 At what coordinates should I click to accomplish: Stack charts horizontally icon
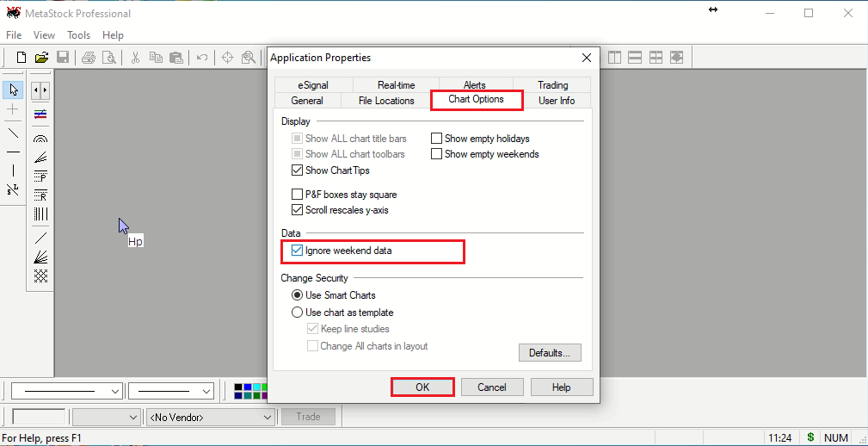tap(635, 57)
